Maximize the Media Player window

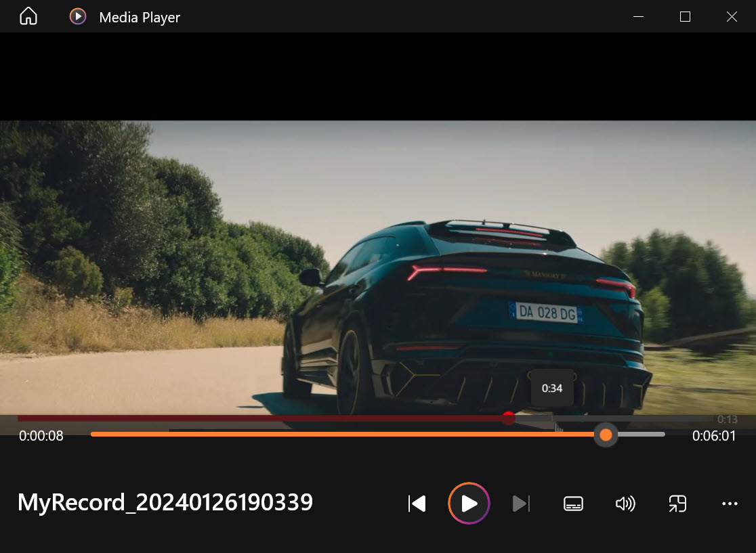pyautogui.click(x=685, y=17)
